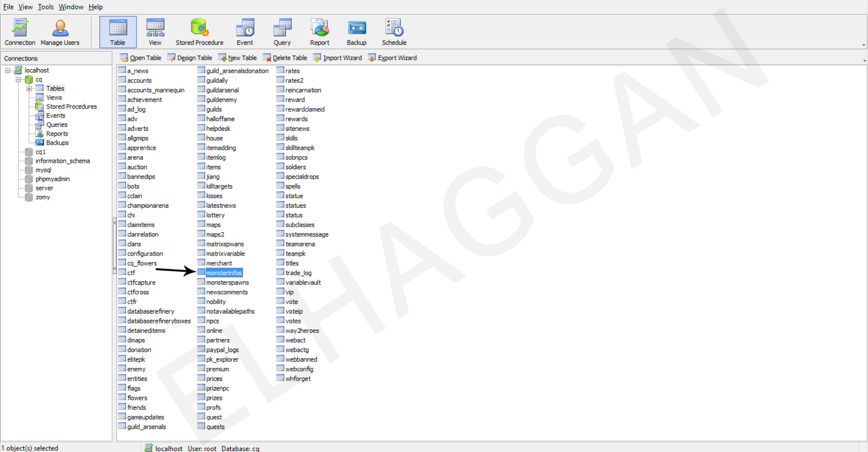The width and height of the screenshot is (868, 452).
Task: Click the connections panel splitter handle
Action: [x=114, y=246]
